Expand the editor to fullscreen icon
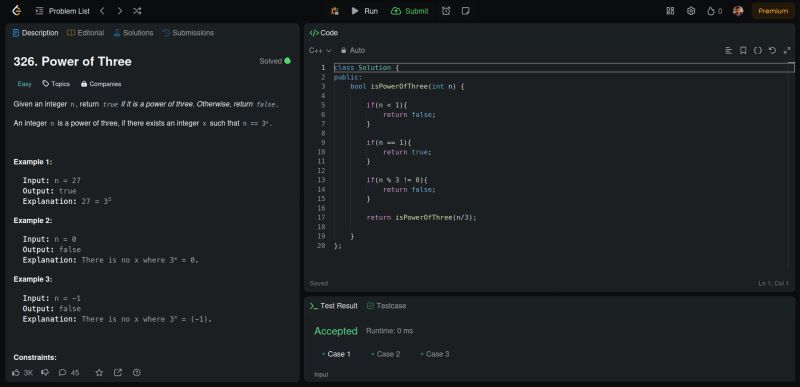 786,50
